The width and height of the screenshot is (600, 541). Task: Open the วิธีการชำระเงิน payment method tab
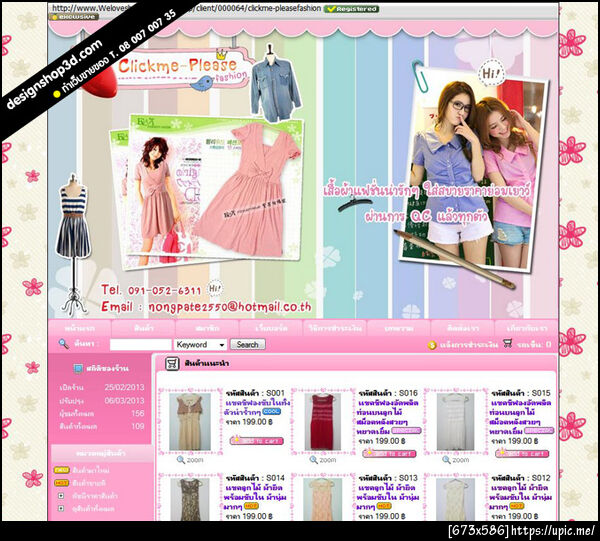335,328
